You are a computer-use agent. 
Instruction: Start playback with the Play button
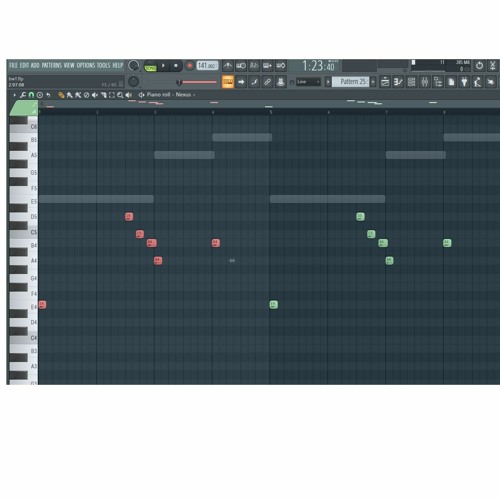pyautogui.click(x=163, y=66)
